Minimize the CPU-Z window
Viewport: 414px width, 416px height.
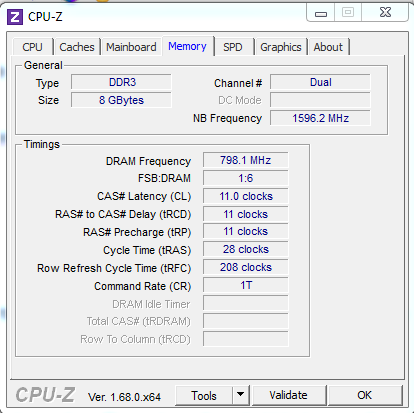pos(321,14)
